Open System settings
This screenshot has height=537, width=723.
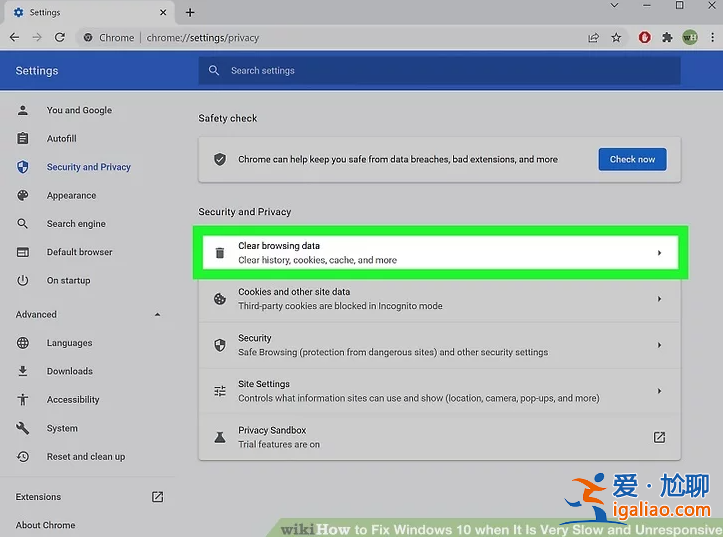62,428
